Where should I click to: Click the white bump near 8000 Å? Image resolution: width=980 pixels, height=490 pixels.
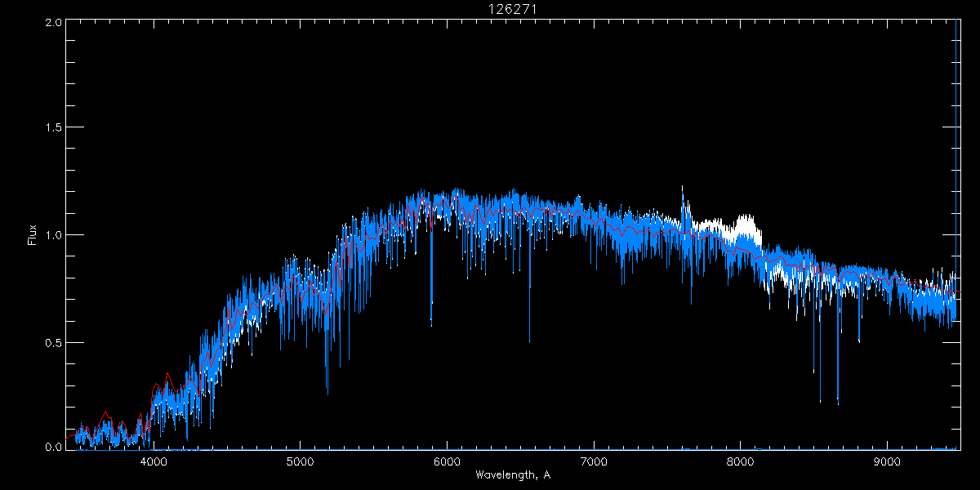[744, 223]
